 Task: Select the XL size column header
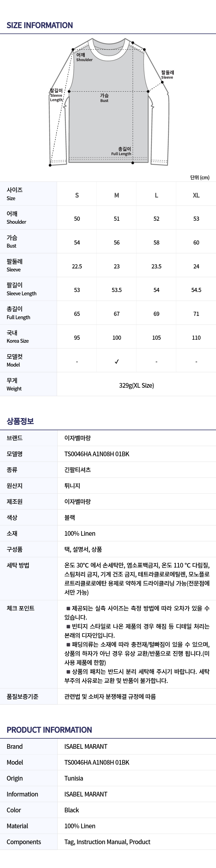click(196, 195)
